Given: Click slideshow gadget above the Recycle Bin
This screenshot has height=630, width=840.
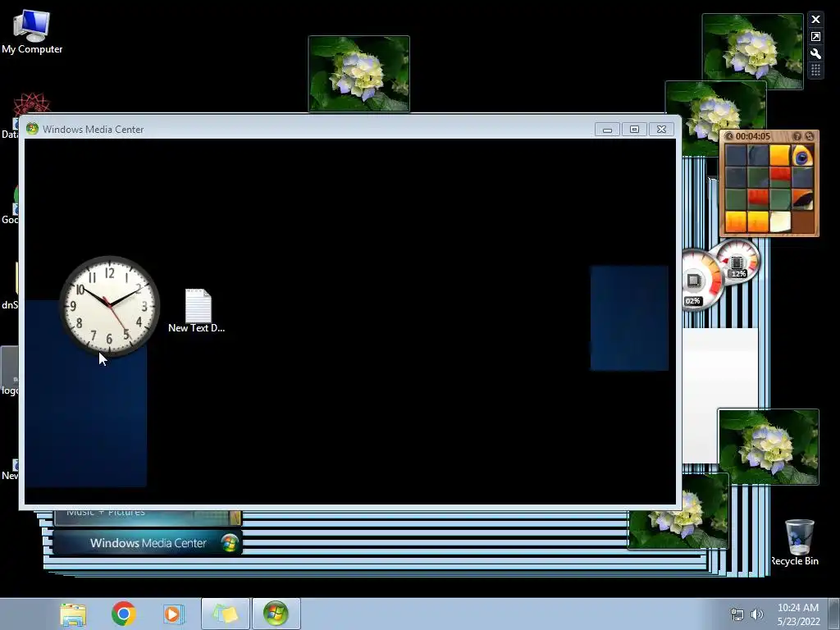Looking at the screenshot, I should click(768, 447).
